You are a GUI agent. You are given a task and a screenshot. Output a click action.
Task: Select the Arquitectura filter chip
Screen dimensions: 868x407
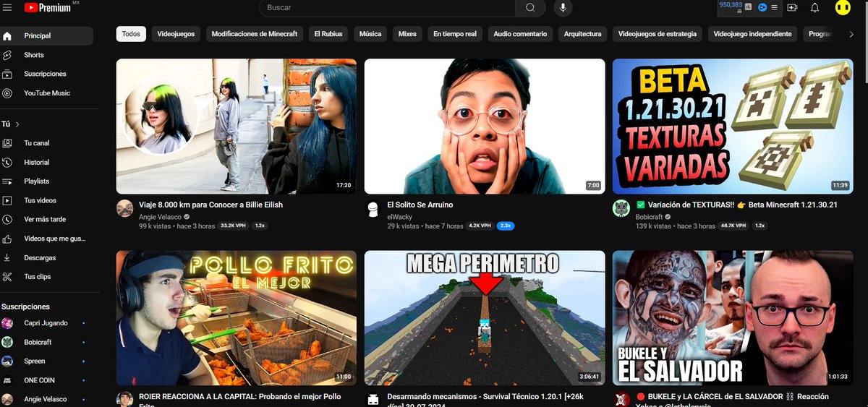(x=582, y=34)
